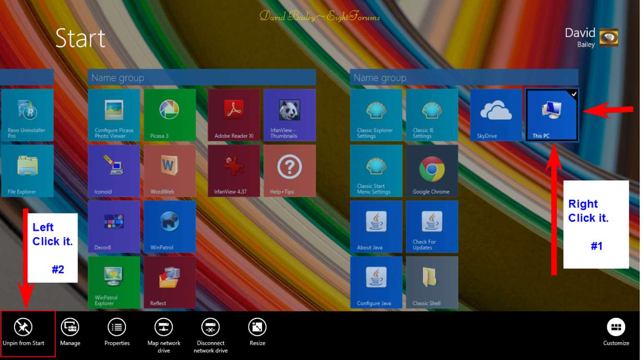The width and height of the screenshot is (644, 360).
Task: Open Classic Explorer Settings tile
Action: point(376,115)
